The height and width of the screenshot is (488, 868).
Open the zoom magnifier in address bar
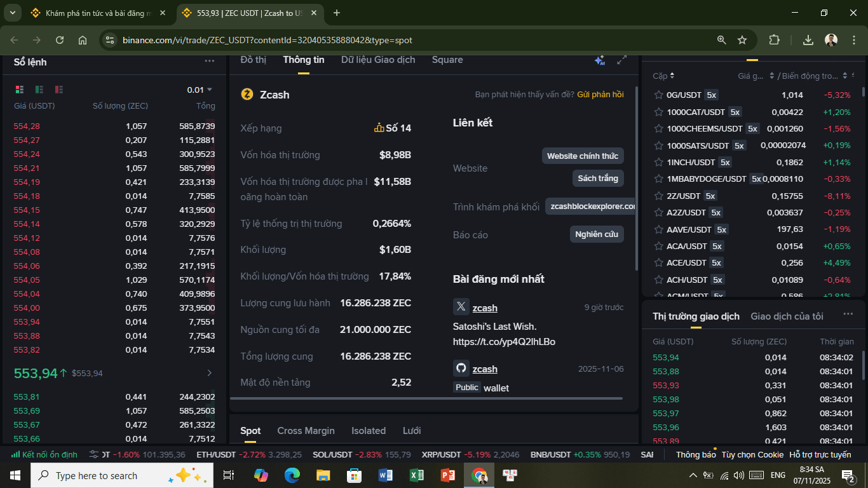(722, 40)
